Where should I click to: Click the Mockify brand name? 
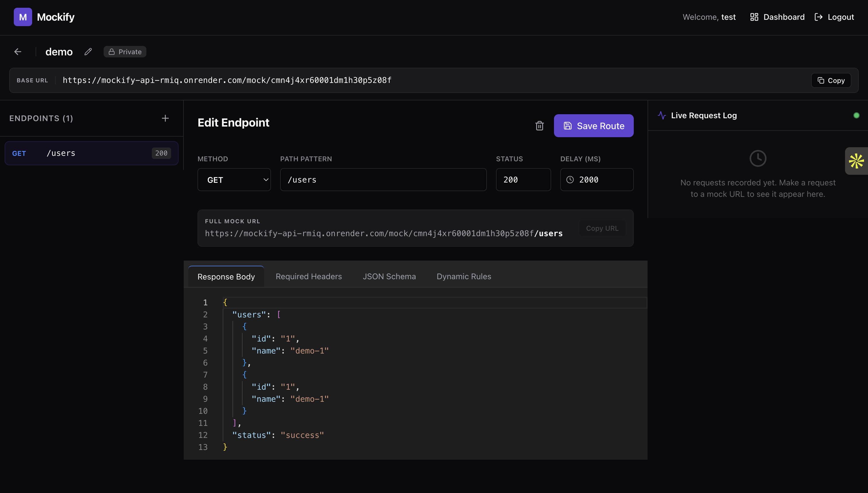coord(55,17)
